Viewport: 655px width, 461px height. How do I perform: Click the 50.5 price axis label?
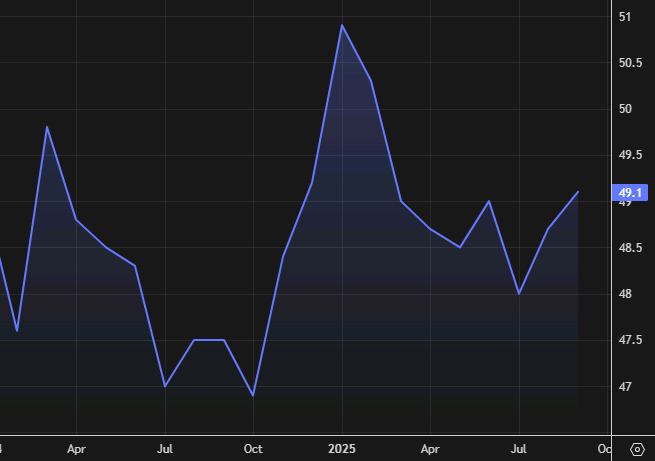[x=630, y=63]
